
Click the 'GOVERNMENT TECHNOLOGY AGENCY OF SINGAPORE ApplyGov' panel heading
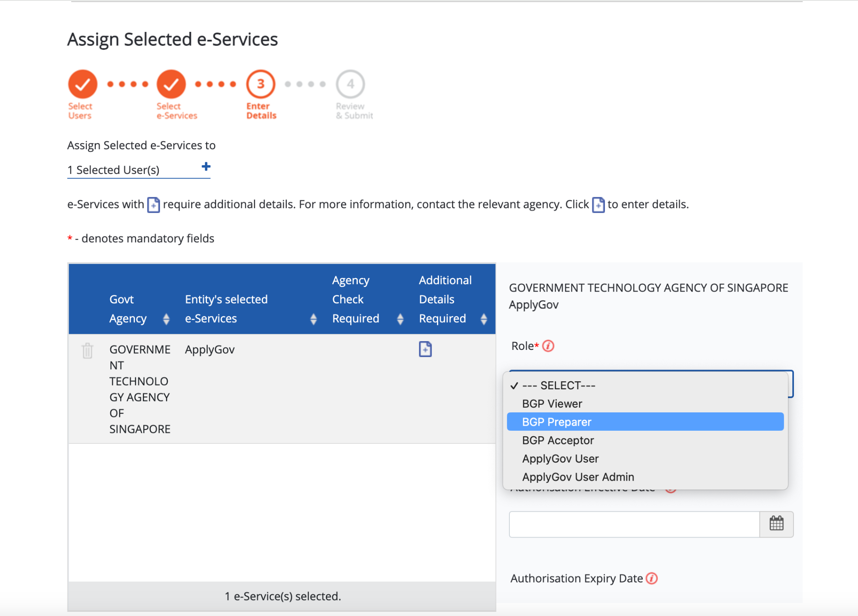pyautogui.click(x=649, y=296)
